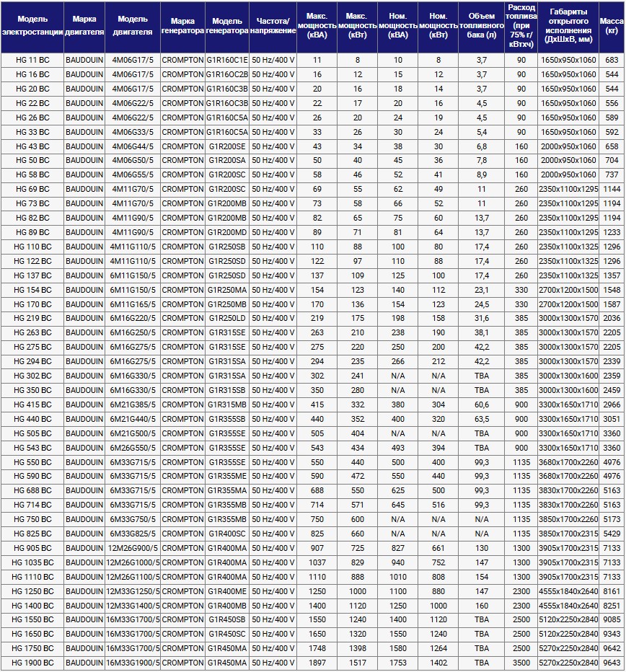Click the 'Ном. мощность (кВА)' header
This screenshot has width=626, height=672.
point(398,26)
